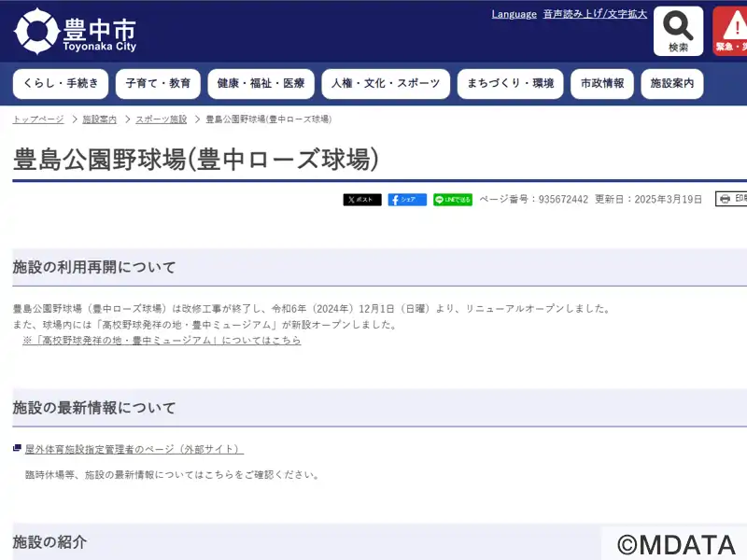Click page number text 935672442
The width and height of the screenshot is (747, 560).
pos(563,199)
